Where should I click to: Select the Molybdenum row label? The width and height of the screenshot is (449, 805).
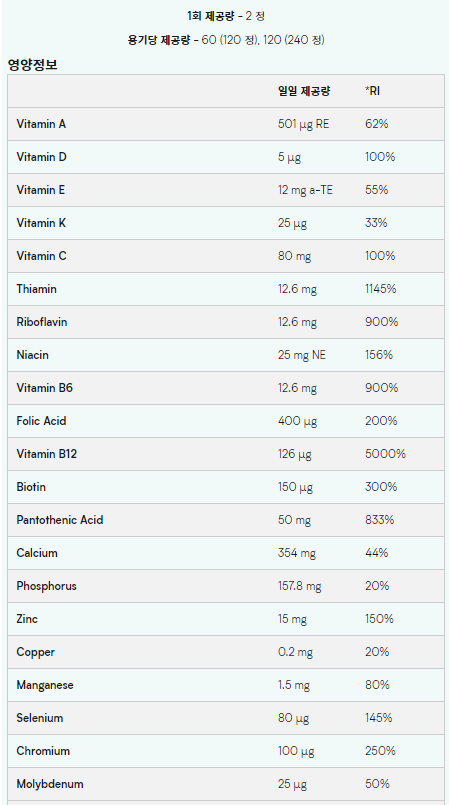click(50, 784)
